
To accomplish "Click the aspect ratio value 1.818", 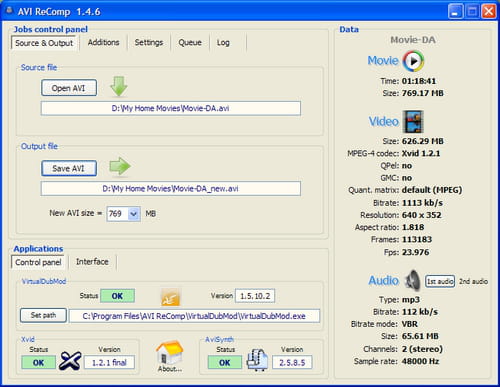I will point(413,227).
